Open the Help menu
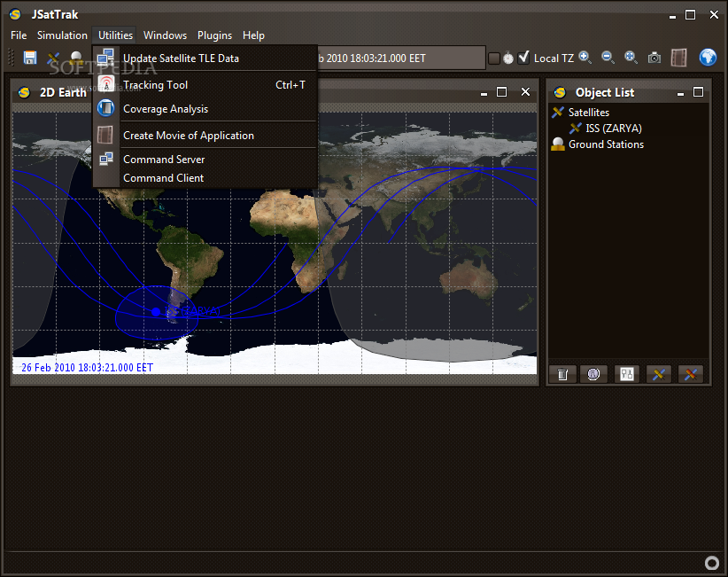 pyautogui.click(x=253, y=35)
